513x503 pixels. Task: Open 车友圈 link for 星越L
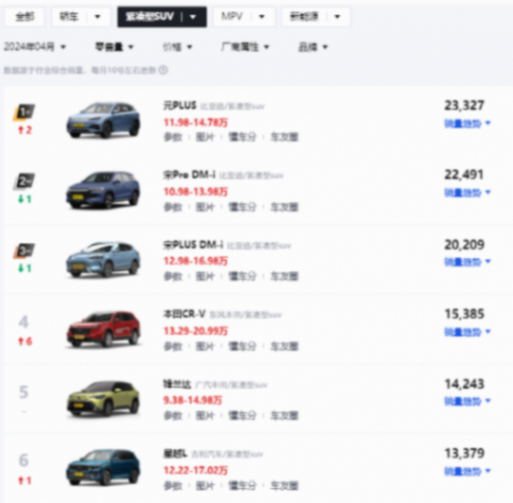pos(284,486)
